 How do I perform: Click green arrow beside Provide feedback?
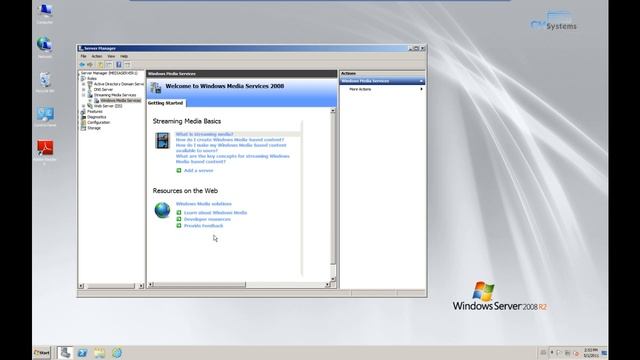(179, 226)
